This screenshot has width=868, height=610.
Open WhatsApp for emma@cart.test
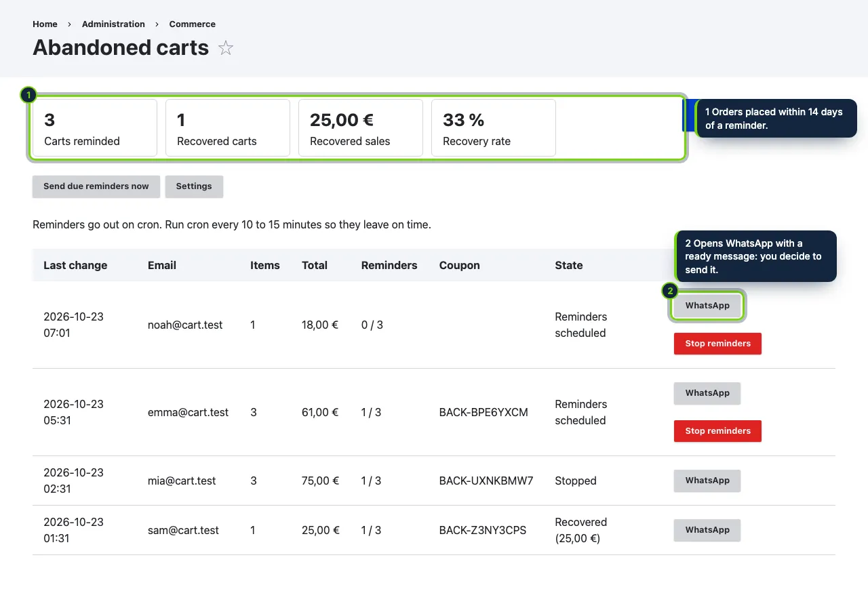[707, 393]
